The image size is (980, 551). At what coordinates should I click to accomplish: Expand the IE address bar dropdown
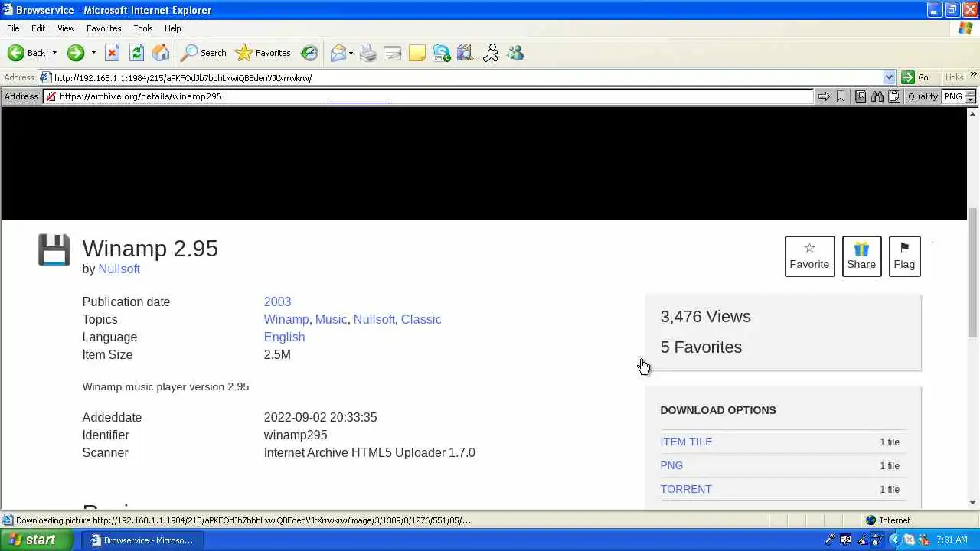tap(889, 77)
